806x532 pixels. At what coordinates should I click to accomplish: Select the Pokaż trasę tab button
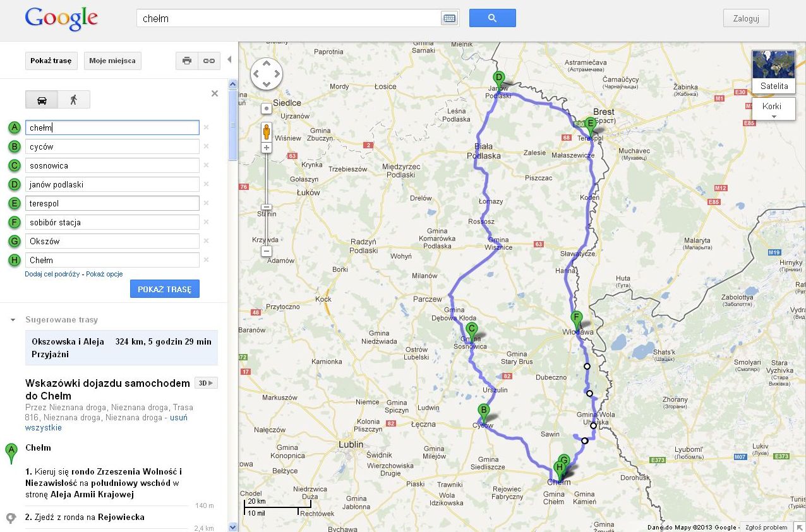click(x=51, y=61)
